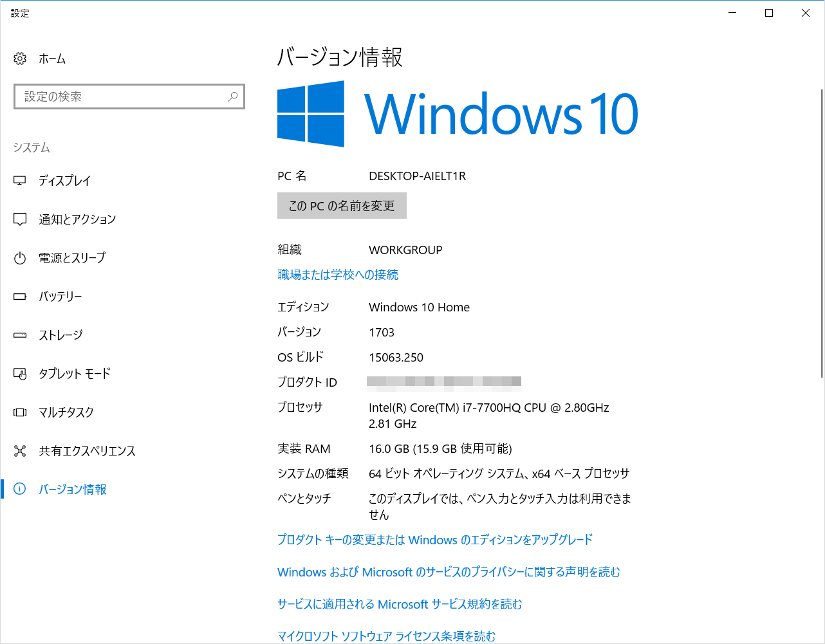The image size is (825, 644).
Task: Open 電源とスリープ settings
Action: (x=19, y=258)
